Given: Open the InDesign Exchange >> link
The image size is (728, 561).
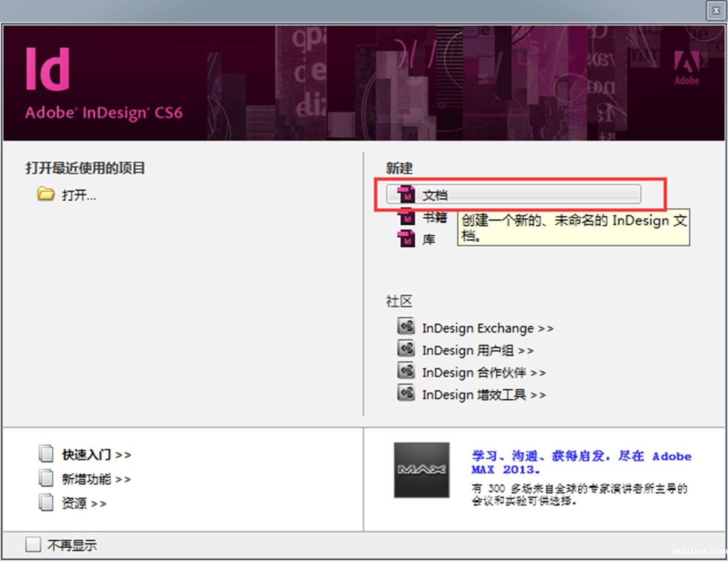Looking at the screenshot, I should coord(488,328).
